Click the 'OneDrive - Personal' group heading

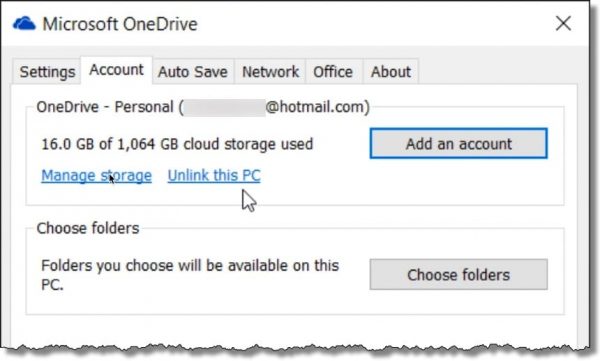[203, 107]
